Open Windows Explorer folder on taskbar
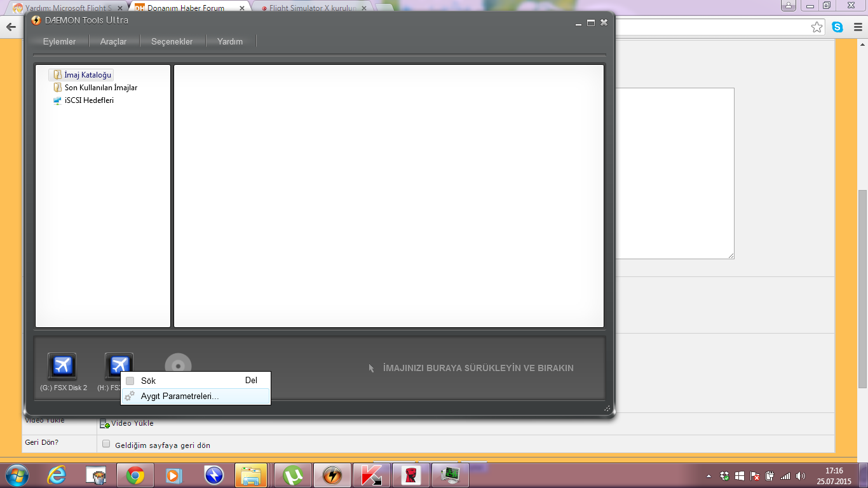 (251, 475)
